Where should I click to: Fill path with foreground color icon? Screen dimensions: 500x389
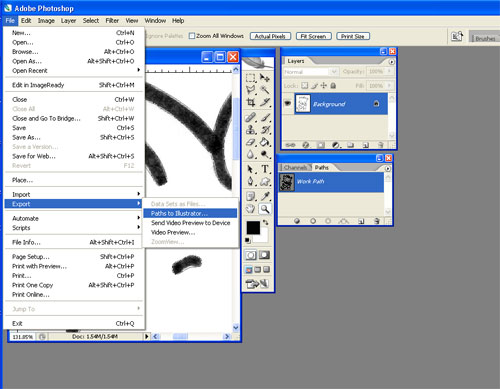[x=297, y=221]
